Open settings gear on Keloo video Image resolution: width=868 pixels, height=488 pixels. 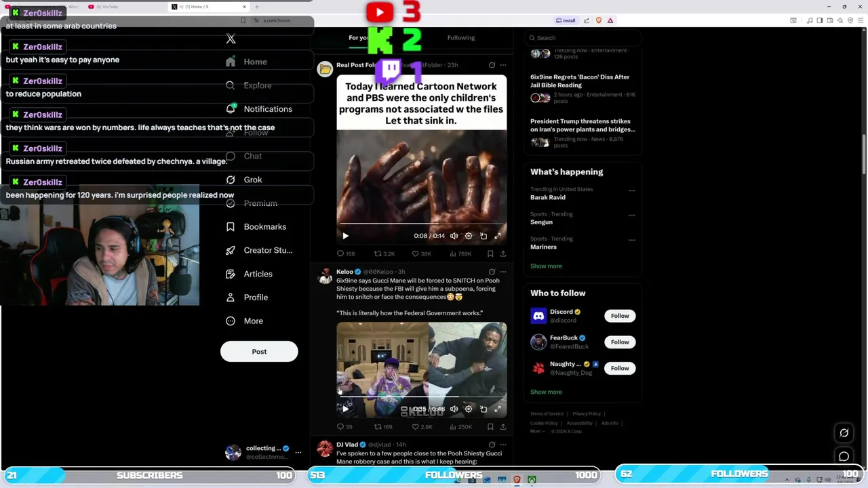pos(469,409)
